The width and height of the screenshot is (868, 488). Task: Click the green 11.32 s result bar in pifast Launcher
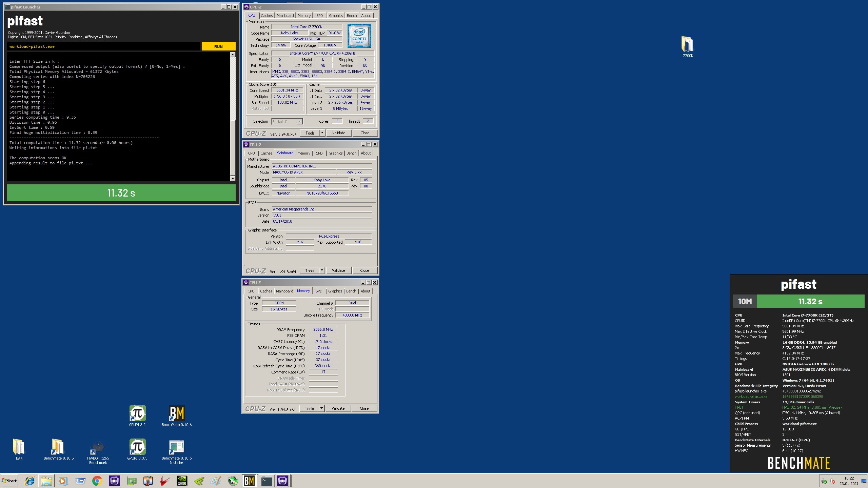point(121,193)
